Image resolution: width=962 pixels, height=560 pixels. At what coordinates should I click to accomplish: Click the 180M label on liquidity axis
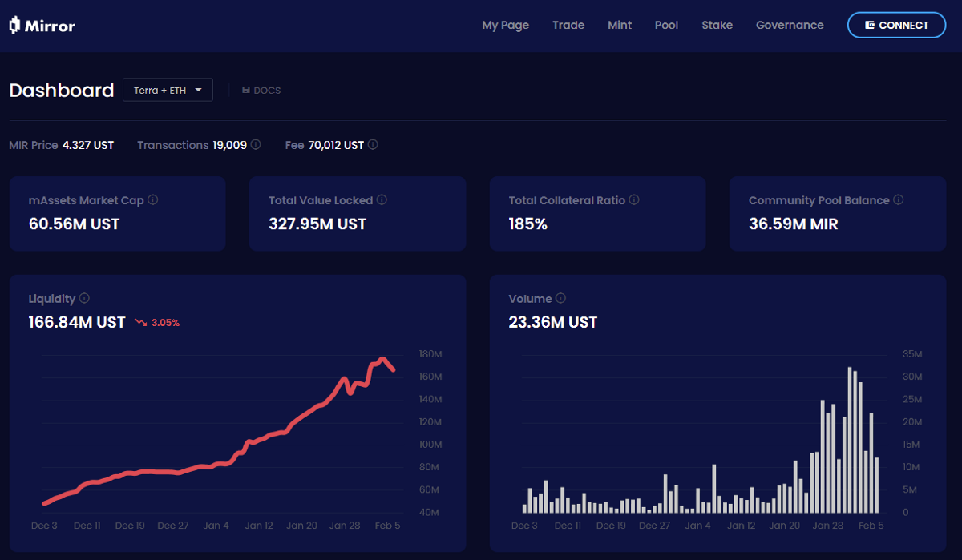(431, 354)
